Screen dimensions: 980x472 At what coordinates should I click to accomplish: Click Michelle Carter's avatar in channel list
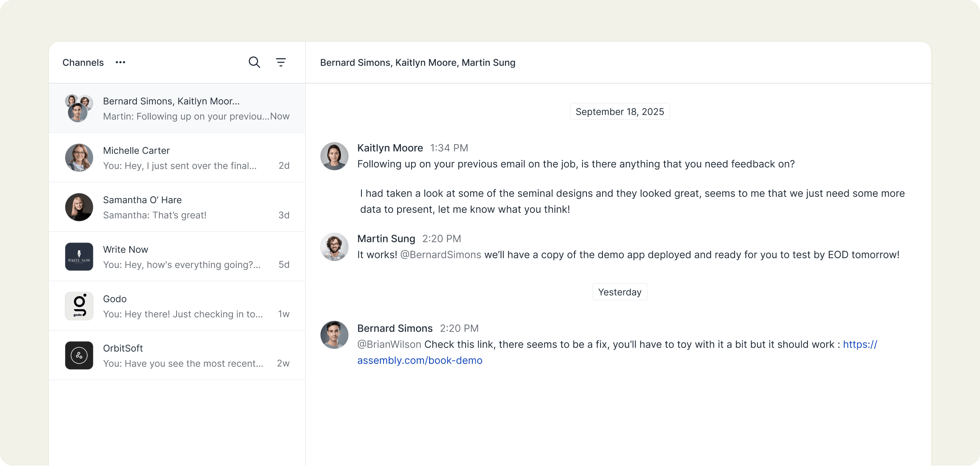coord(79,158)
